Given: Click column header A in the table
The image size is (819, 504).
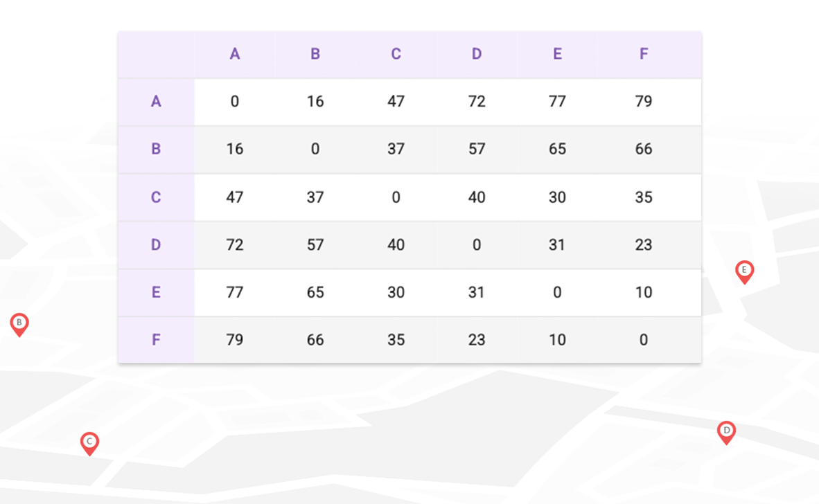Looking at the screenshot, I should [234, 54].
